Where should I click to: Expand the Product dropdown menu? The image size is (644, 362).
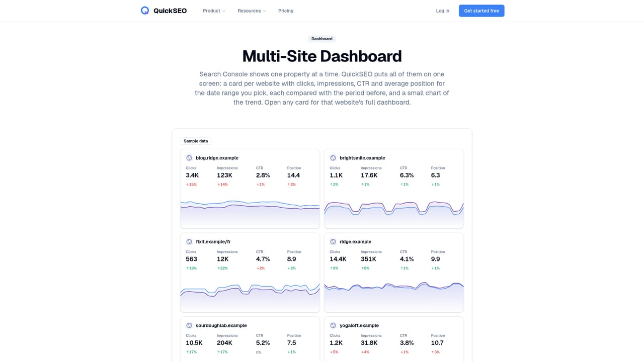click(x=214, y=11)
